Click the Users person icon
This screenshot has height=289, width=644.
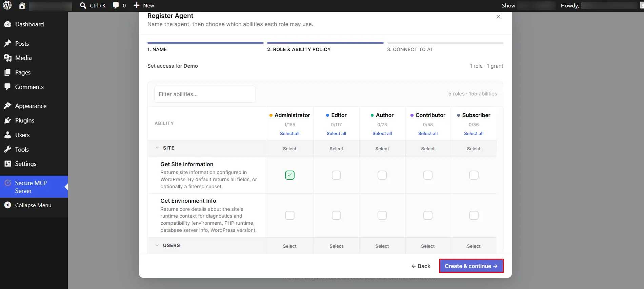7,135
